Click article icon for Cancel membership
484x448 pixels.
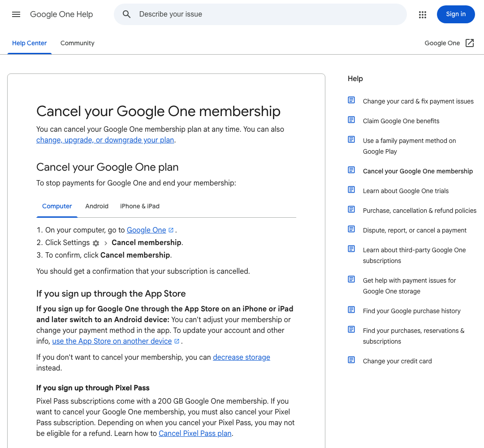coord(351,170)
